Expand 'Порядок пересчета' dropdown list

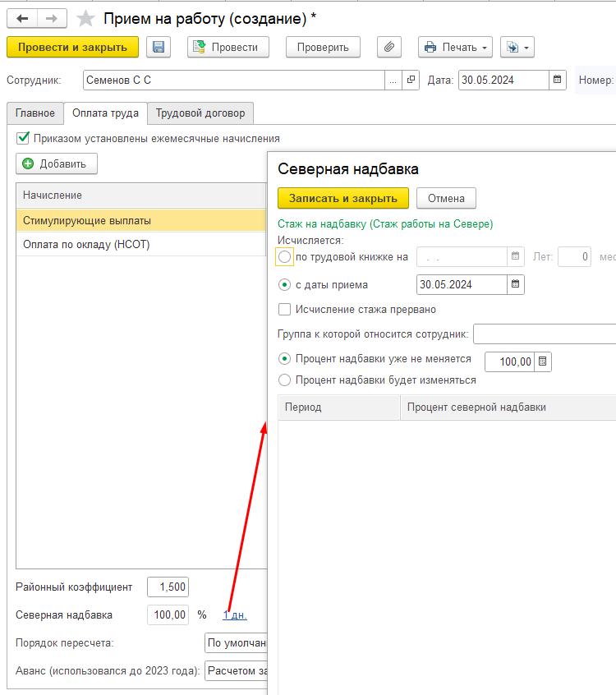pos(237,642)
